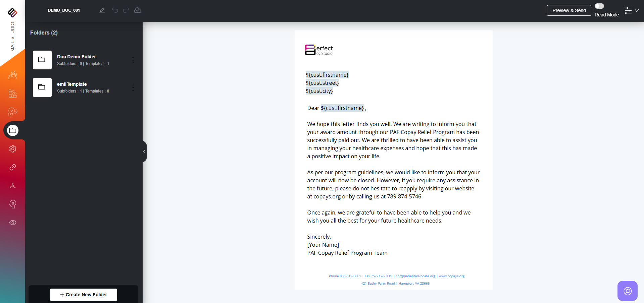Expand the top-right settings sliders dropdown
This screenshot has height=303, width=644.
(632, 10)
